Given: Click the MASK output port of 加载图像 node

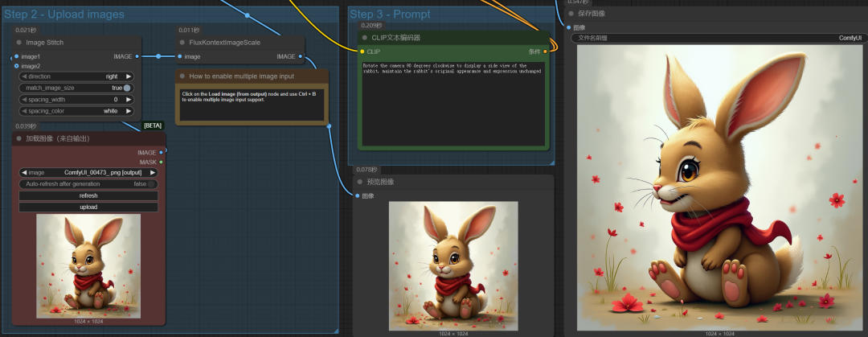Looking at the screenshot, I should point(161,162).
